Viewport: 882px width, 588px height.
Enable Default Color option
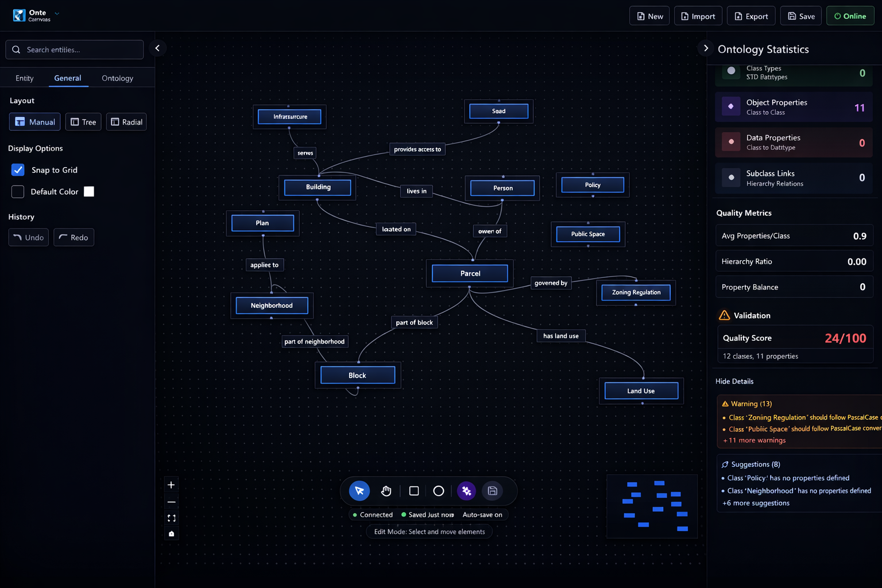point(17,191)
